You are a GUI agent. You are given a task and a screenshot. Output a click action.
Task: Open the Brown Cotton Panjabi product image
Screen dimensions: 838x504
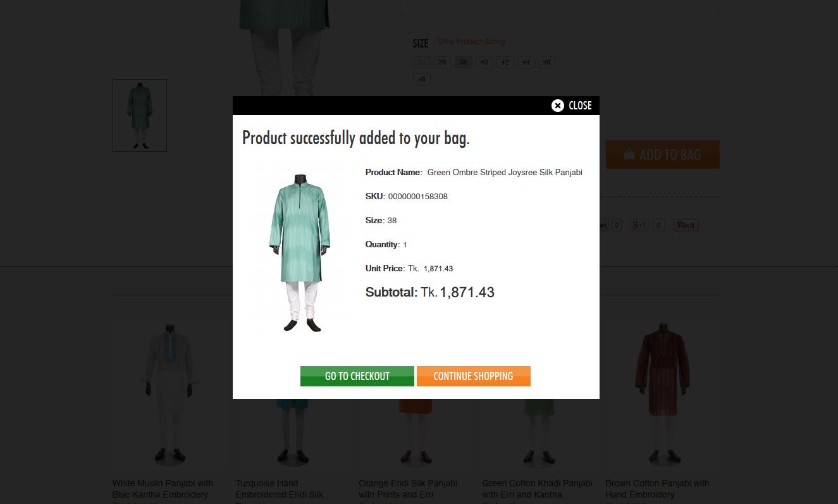click(x=662, y=393)
